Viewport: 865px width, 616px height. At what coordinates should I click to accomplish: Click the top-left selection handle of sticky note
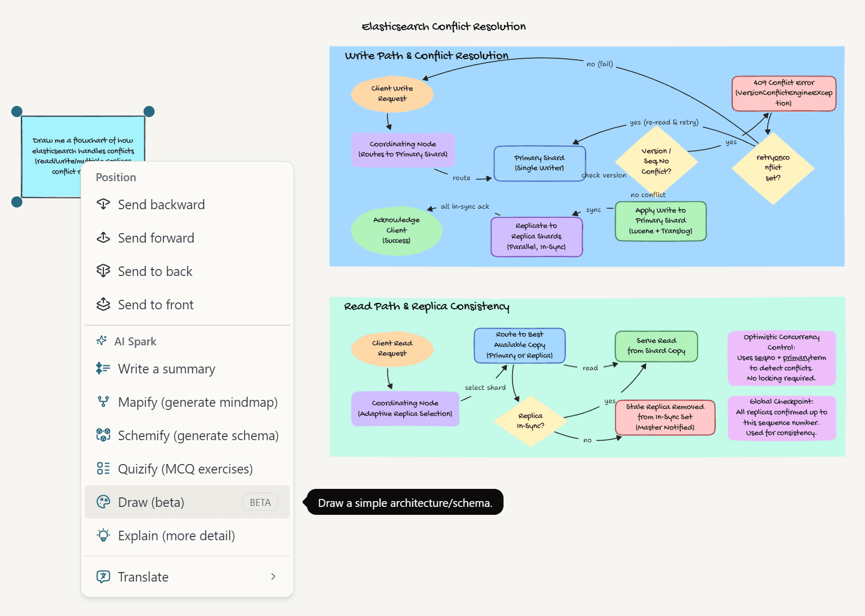click(x=16, y=111)
